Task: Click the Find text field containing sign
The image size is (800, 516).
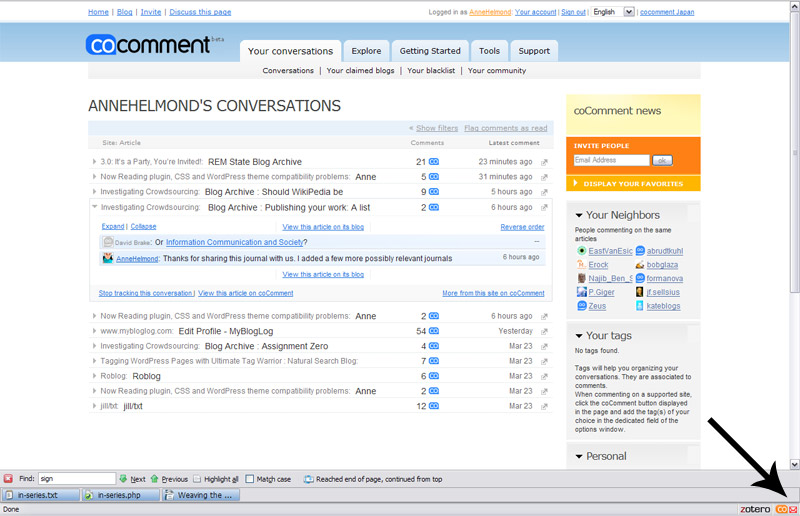Action: 77,479
